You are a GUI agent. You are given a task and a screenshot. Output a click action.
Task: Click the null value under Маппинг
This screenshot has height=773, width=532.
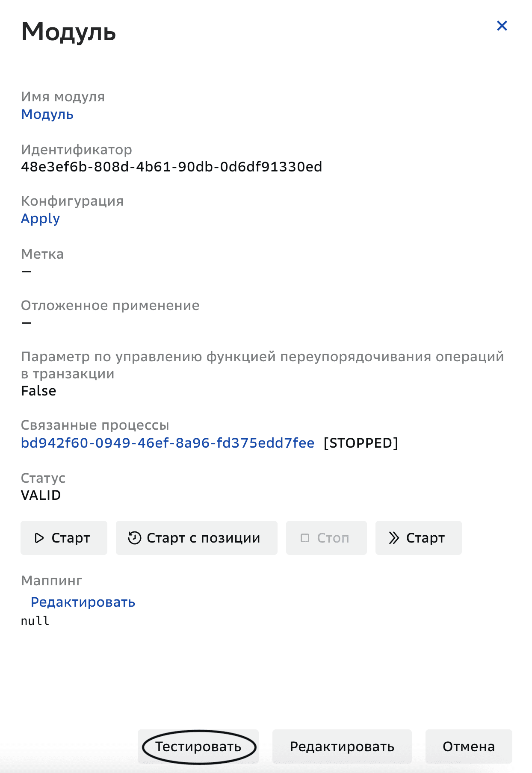pos(35,621)
